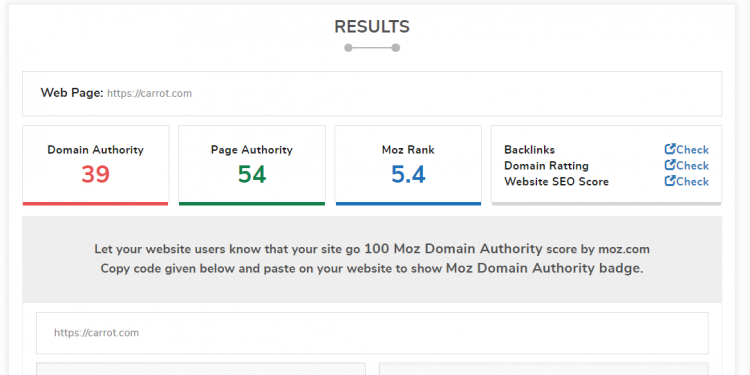This screenshot has width=750, height=375.
Task: Click the https://carrot.com code input field
Action: (x=372, y=333)
